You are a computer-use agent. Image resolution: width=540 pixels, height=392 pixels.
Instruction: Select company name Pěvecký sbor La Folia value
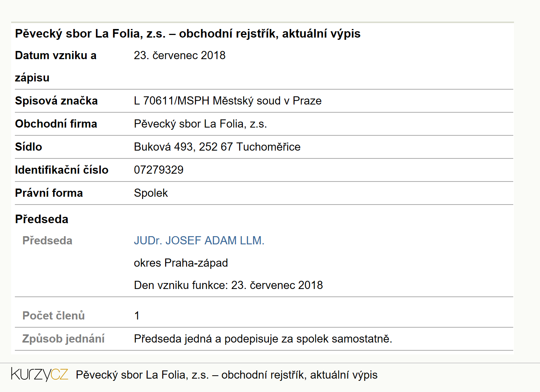(x=200, y=124)
